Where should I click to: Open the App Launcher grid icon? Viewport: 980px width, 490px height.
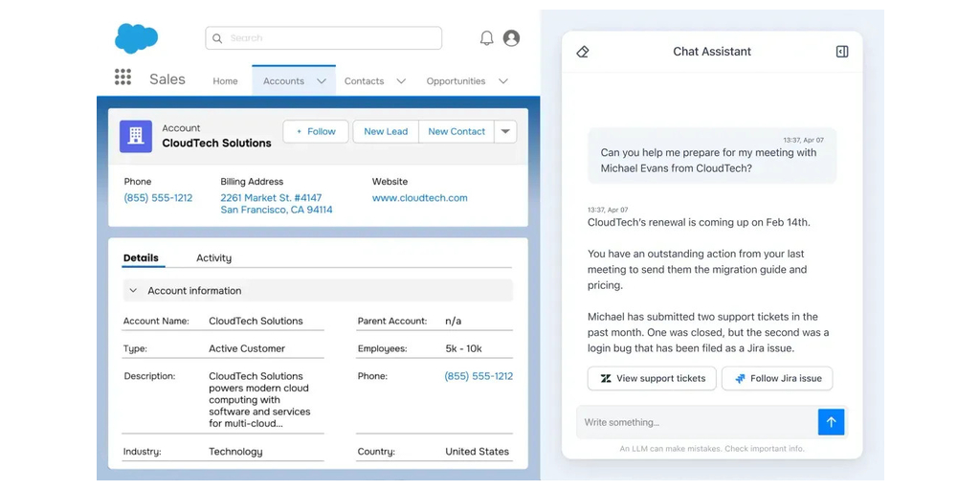click(122, 78)
